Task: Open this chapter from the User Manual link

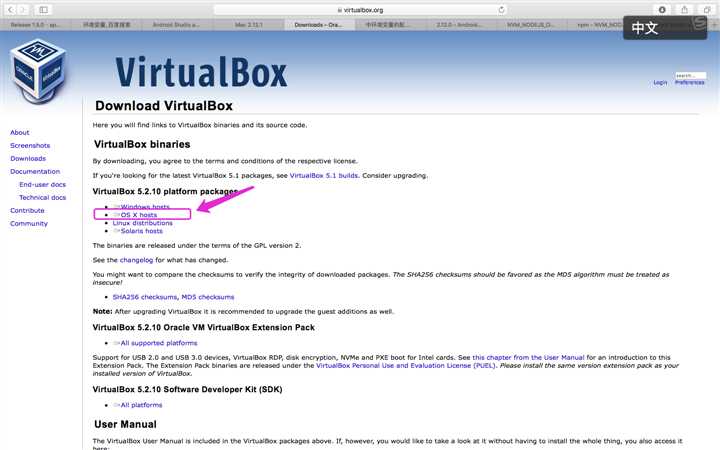Action: 529,357
